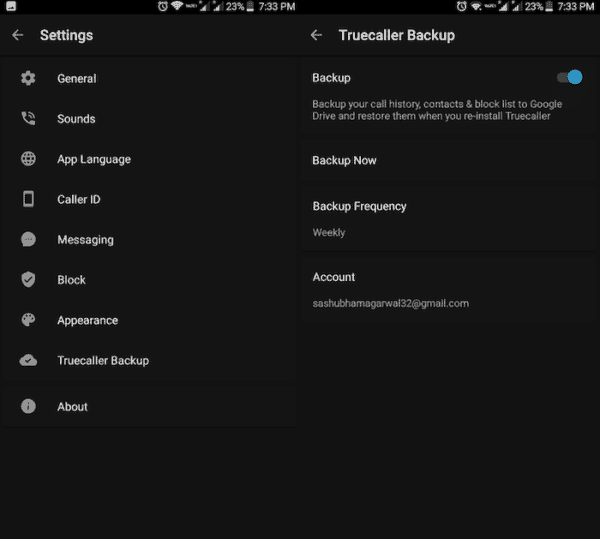Screen dimensions: 600x539
Task: Tap the Backup description about Google Drive
Action: pyautogui.click(x=437, y=110)
